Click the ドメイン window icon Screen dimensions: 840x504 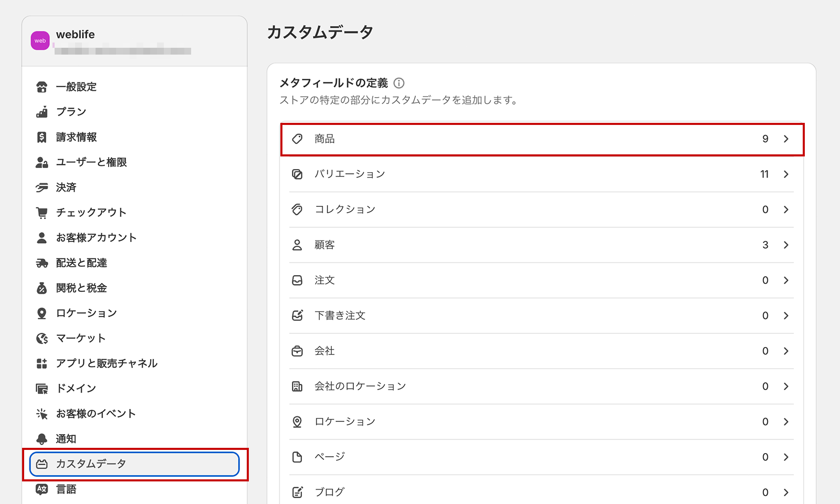[x=42, y=388]
